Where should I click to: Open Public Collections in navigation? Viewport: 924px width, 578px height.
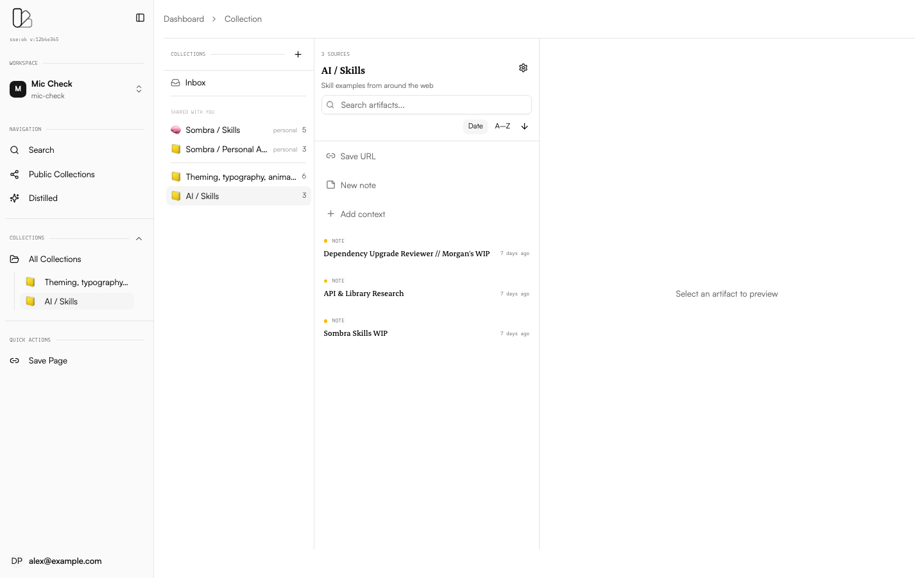[x=62, y=175]
